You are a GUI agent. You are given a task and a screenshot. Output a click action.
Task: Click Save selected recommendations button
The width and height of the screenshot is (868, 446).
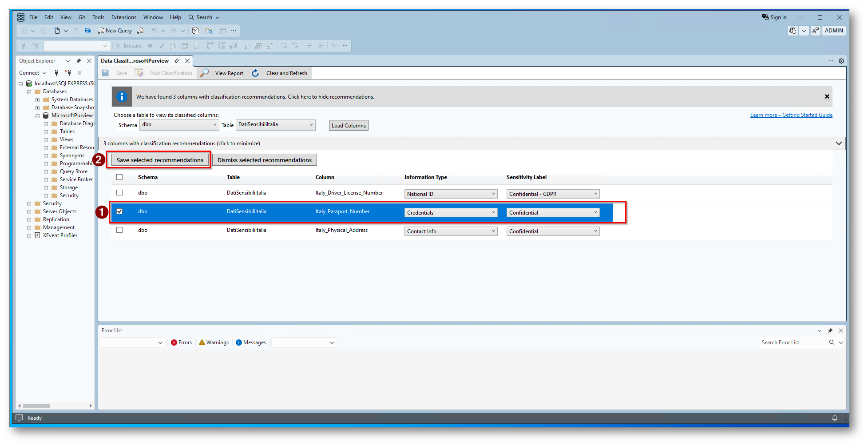[x=160, y=160]
